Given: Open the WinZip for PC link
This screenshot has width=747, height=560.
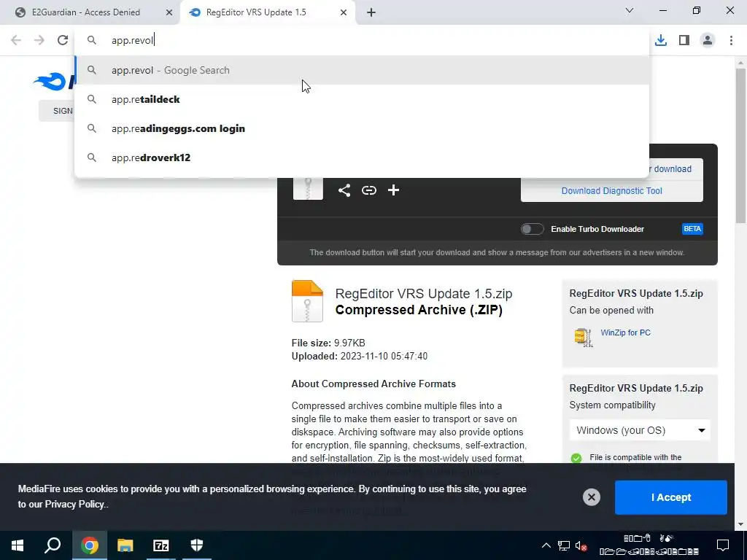Looking at the screenshot, I should tap(625, 332).
